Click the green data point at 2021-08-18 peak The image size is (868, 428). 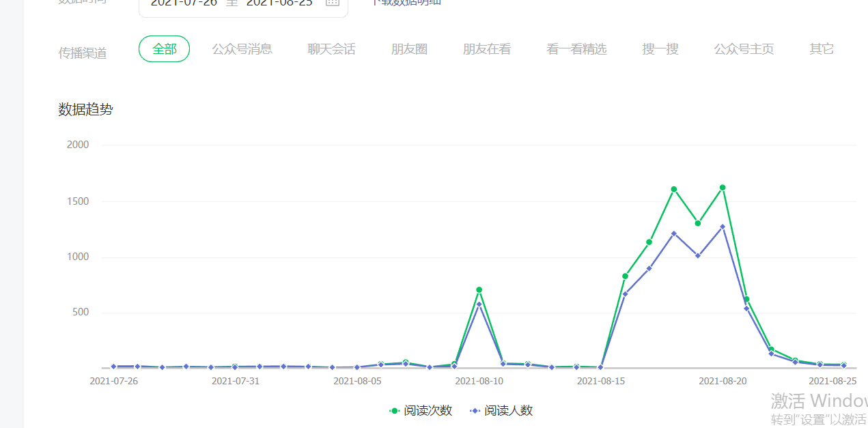[673, 189]
